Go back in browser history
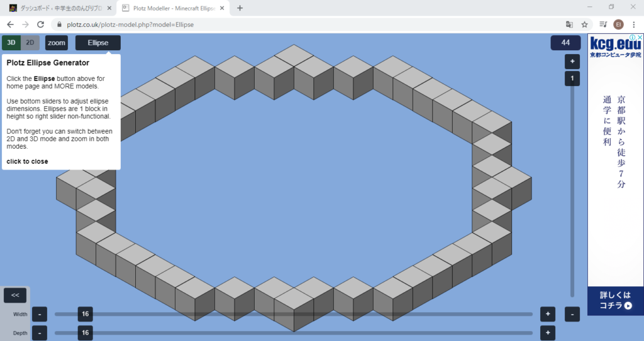 point(10,24)
